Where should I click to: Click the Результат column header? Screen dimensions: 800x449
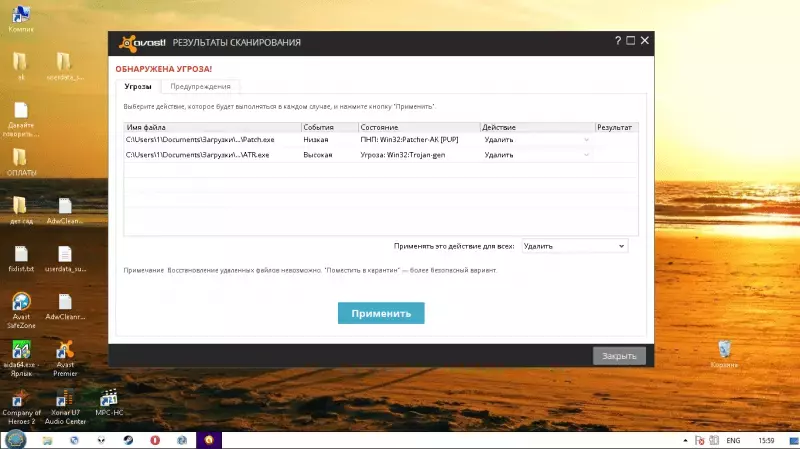click(x=616, y=127)
